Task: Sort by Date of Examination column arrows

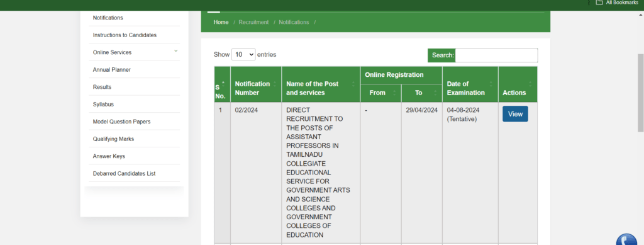Action: point(491,84)
